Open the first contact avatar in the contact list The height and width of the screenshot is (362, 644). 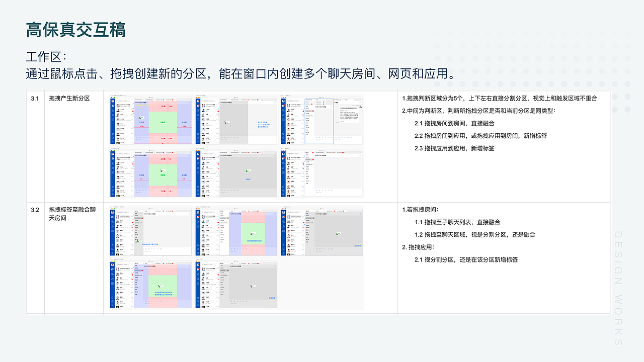point(118,106)
